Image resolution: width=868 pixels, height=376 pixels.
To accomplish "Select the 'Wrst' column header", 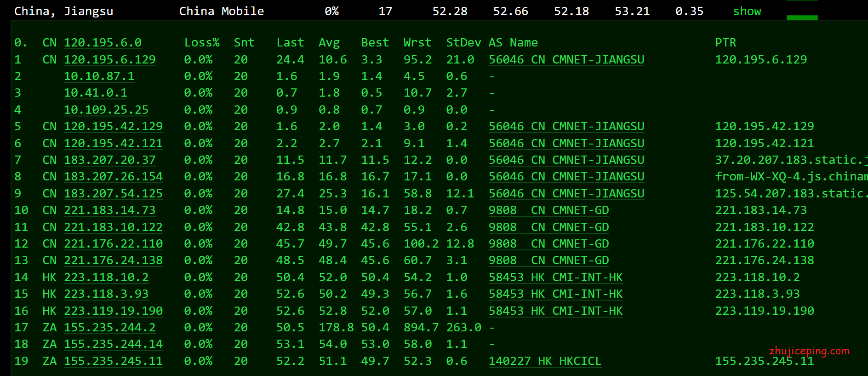I will coord(417,43).
